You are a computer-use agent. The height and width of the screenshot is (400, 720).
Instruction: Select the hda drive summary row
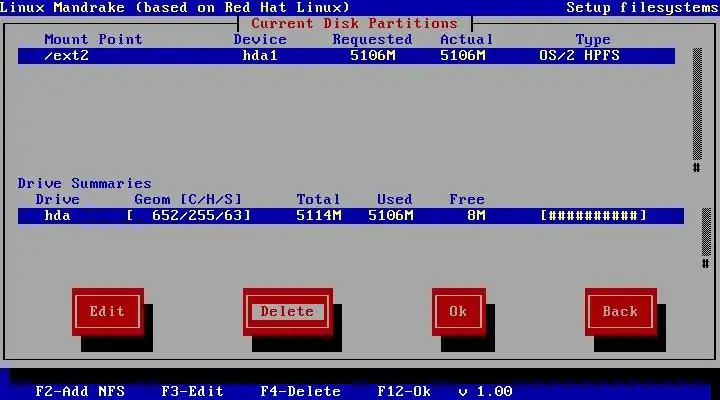pyautogui.click(x=351, y=216)
